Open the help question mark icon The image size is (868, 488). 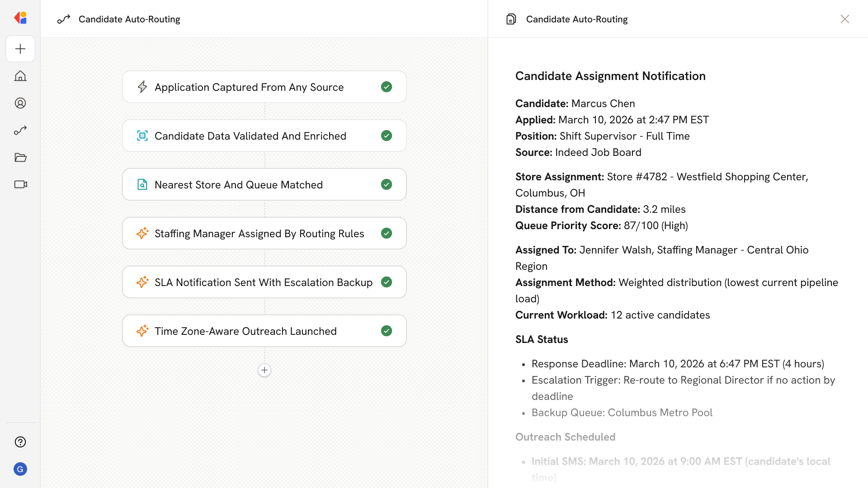point(20,442)
